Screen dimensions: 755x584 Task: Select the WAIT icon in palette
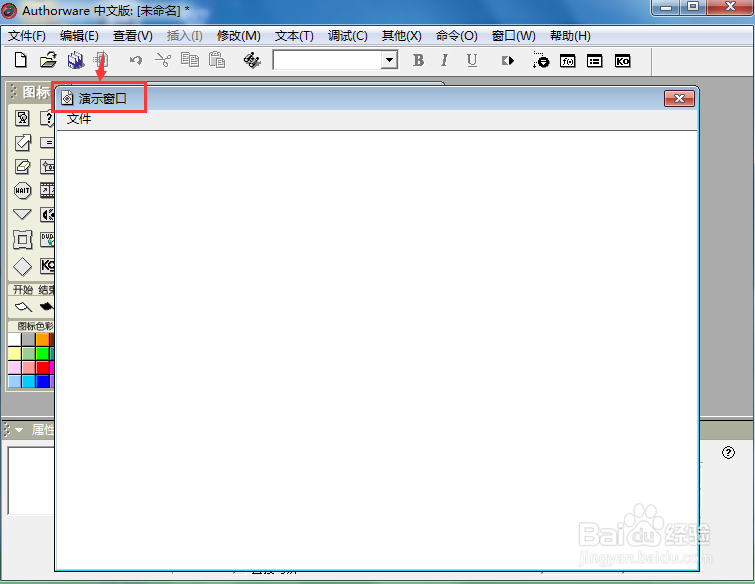point(22,191)
